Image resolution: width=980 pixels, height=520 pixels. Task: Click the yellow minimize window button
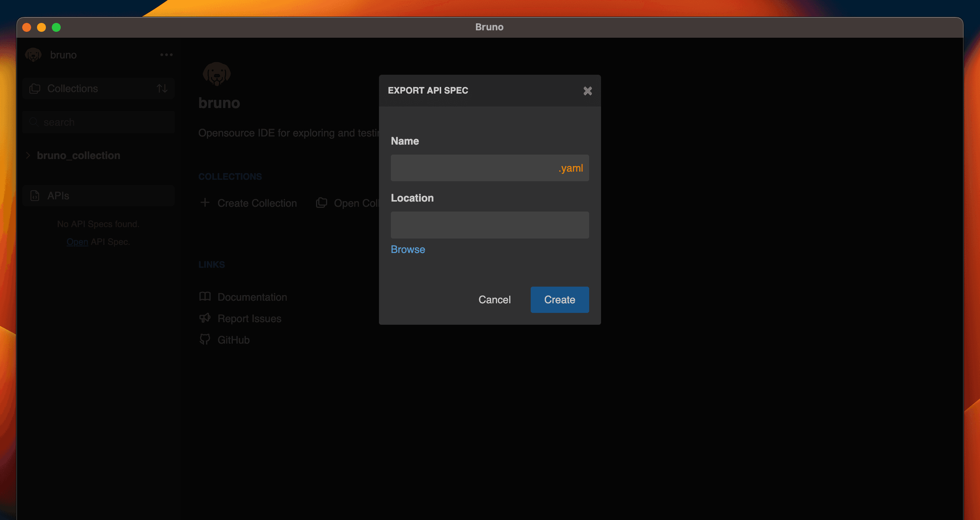[41, 27]
